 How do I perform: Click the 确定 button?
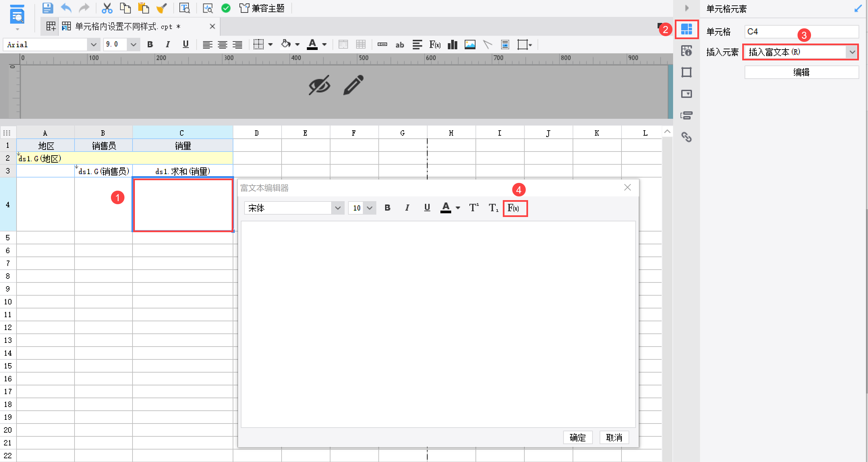(577, 437)
